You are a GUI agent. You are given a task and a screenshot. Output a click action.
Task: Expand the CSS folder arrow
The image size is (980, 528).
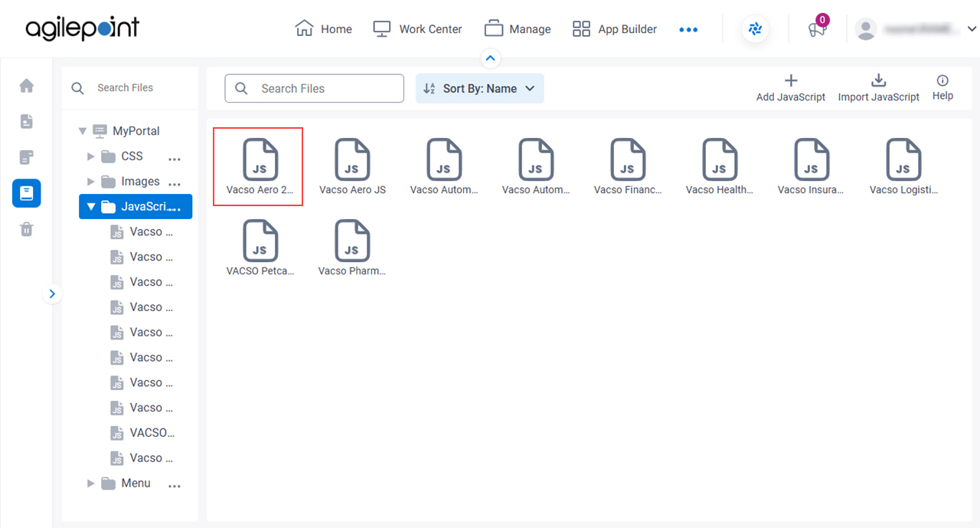tap(91, 156)
